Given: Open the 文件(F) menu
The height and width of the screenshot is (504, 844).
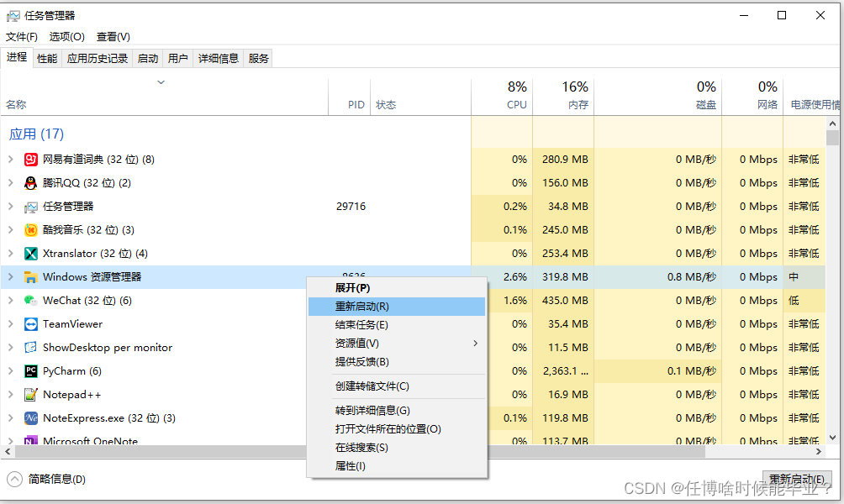Looking at the screenshot, I should click(x=22, y=37).
